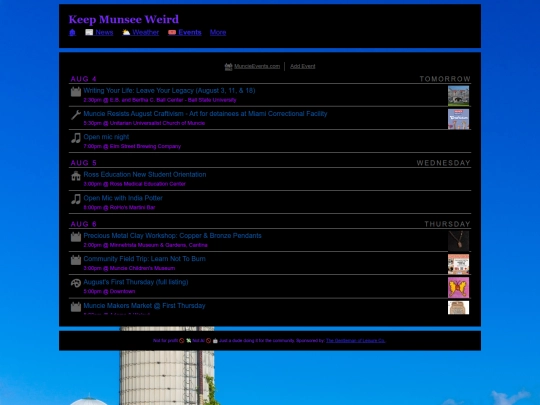View pendant thumbnail for Metal Clay Workshop
The width and height of the screenshot is (540, 405).
click(458, 241)
